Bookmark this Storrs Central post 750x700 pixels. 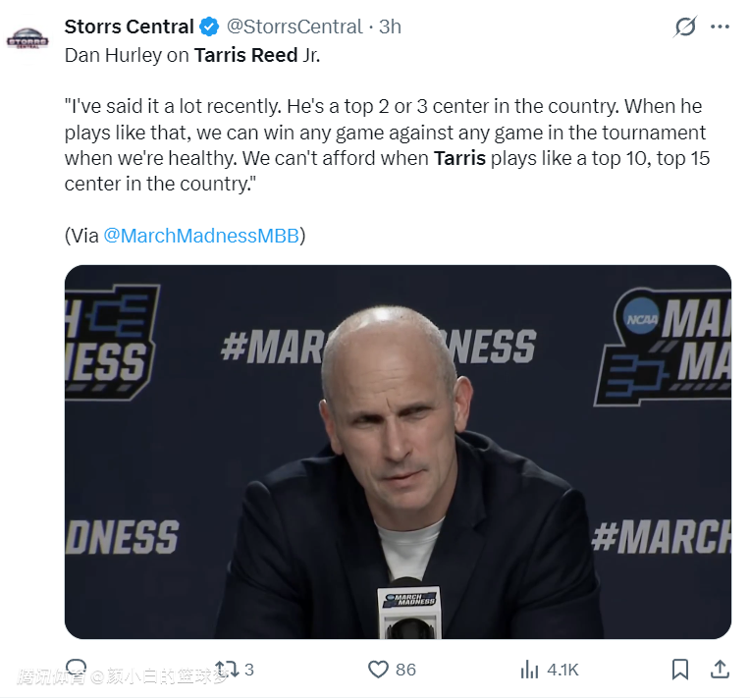[x=679, y=670]
